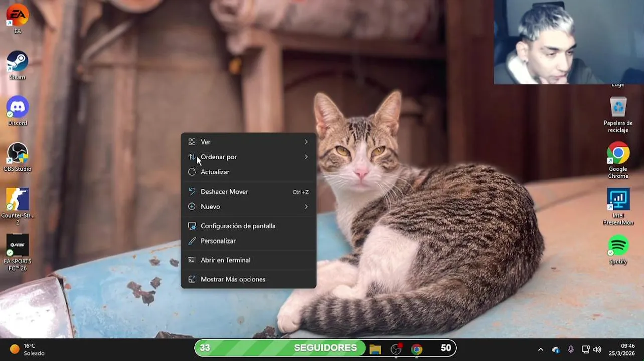Expand the Ver submenu

click(x=248, y=142)
